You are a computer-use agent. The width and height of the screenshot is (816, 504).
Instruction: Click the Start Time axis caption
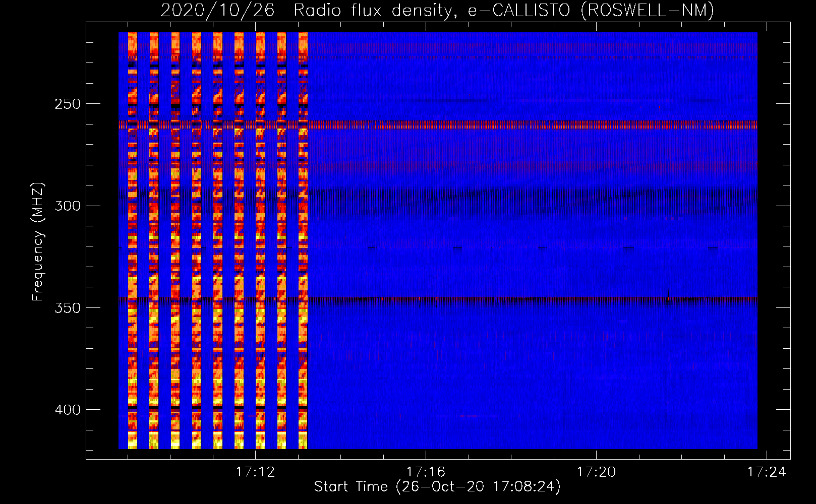[437, 487]
